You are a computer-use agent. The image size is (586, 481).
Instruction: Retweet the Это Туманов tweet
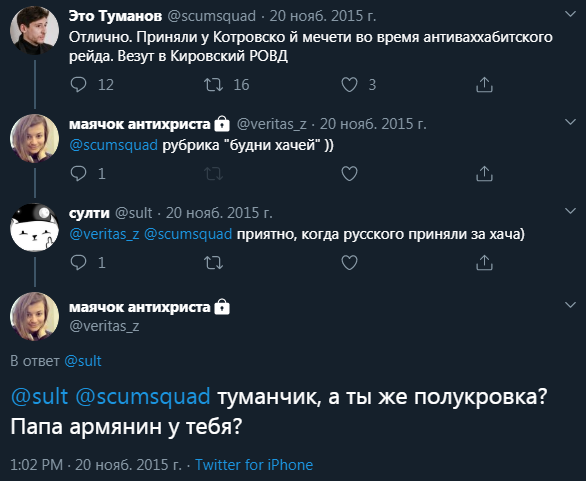pos(213,84)
